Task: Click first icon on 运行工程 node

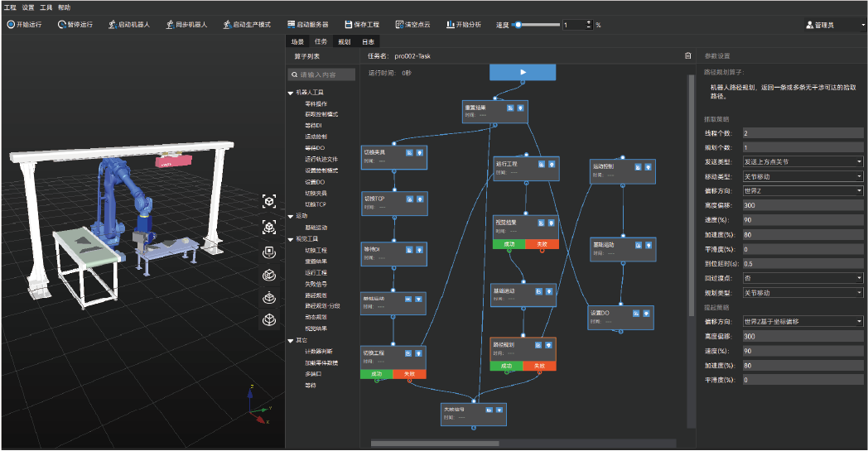Action: [542, 165]
